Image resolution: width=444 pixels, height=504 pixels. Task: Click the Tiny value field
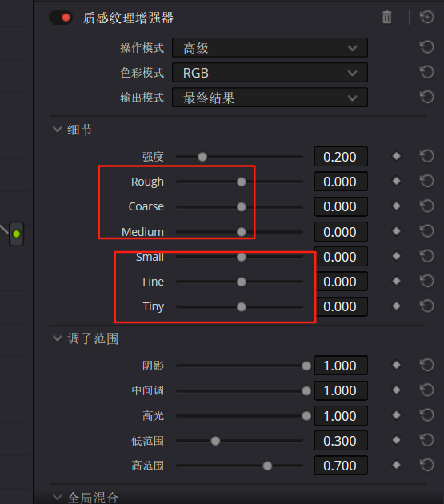tap(341, 306)
